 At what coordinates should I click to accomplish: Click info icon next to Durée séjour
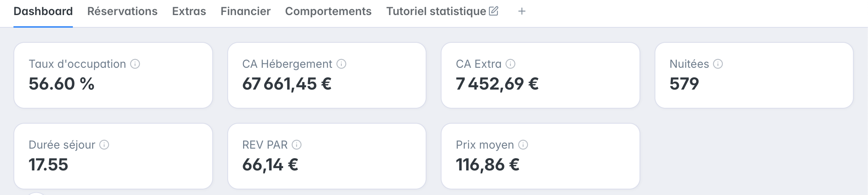coord(104,145)
